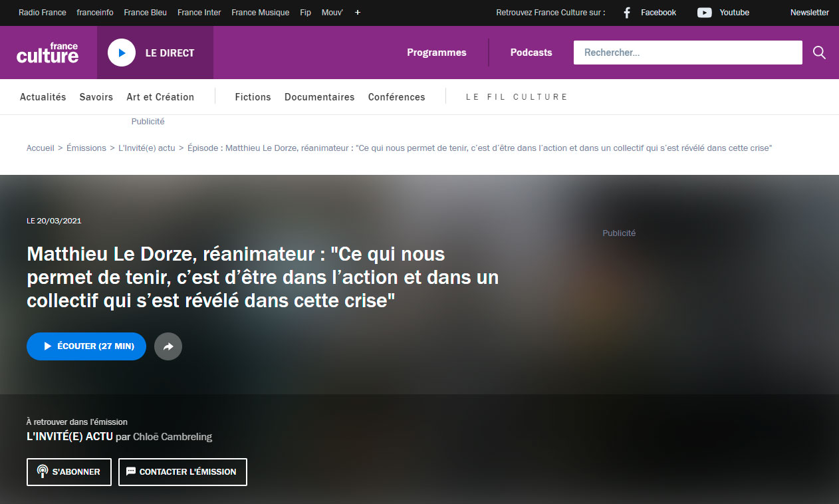
Task: Click Contacter l'émission button
Action: pyautogui.click(x=183, y=472)
